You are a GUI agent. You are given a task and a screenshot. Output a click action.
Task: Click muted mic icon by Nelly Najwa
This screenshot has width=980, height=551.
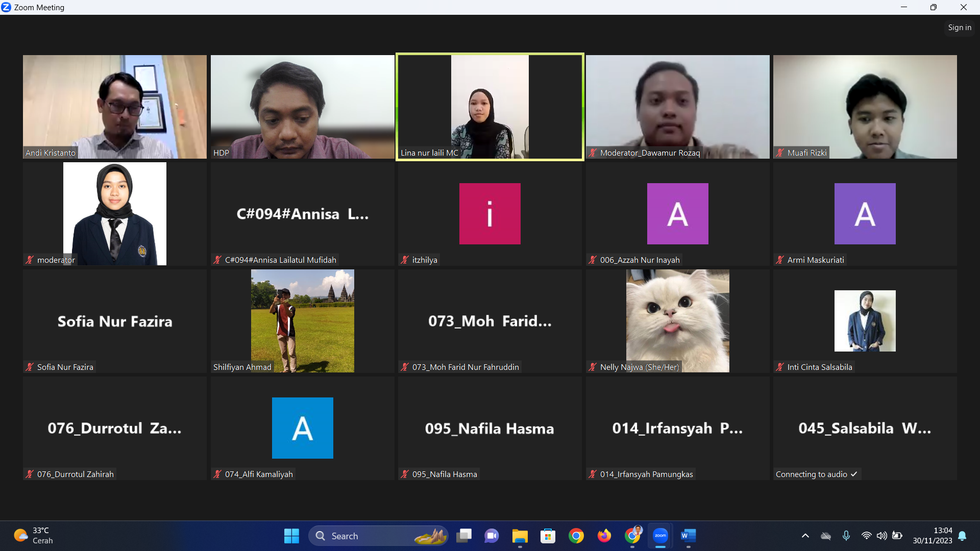click(x=593, y=367)
